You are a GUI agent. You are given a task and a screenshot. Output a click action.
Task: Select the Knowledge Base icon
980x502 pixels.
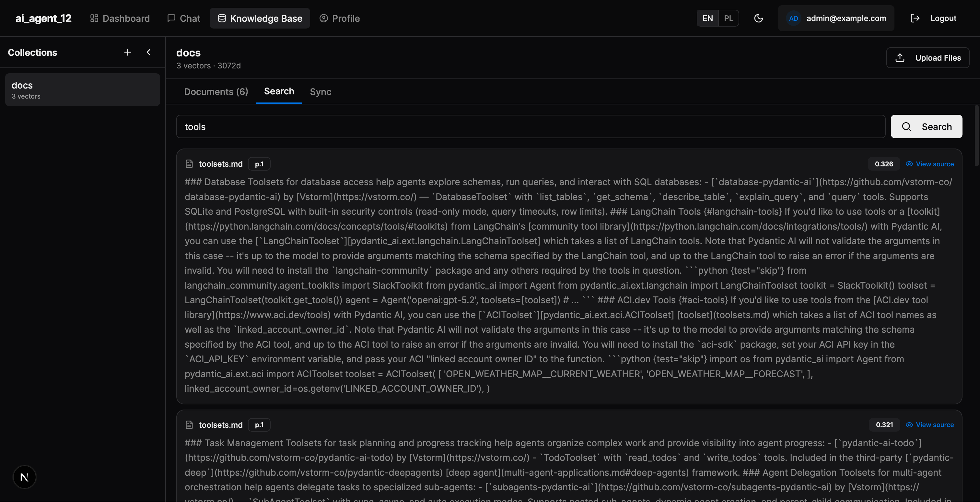tap(222, 18)
